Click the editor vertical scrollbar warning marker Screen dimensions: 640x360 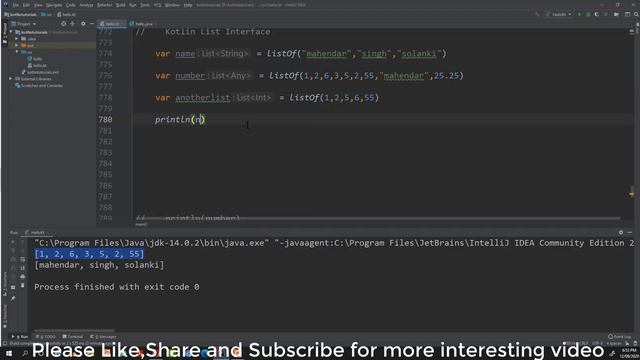point(632,193)
